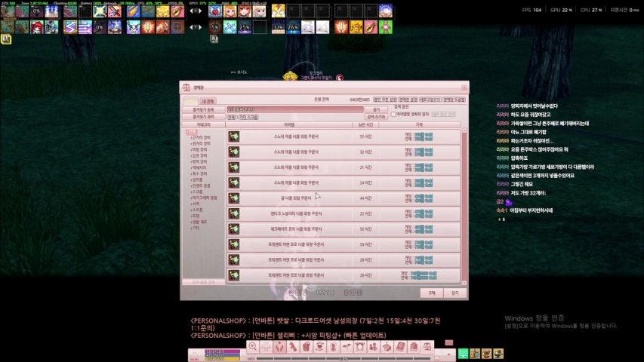Click the blue orb icon ending top hotbar row
This screenshot has height=362, width=644.
pyautogui.click(x=385, y=11)
